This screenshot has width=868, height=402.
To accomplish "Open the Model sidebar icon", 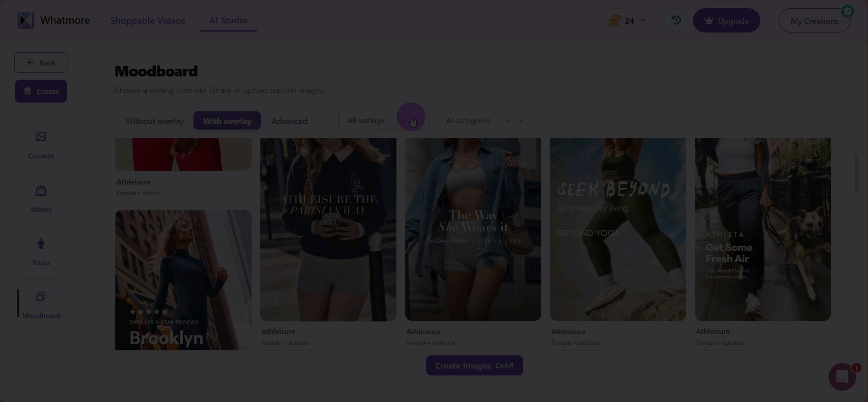I will coord(41,191).
